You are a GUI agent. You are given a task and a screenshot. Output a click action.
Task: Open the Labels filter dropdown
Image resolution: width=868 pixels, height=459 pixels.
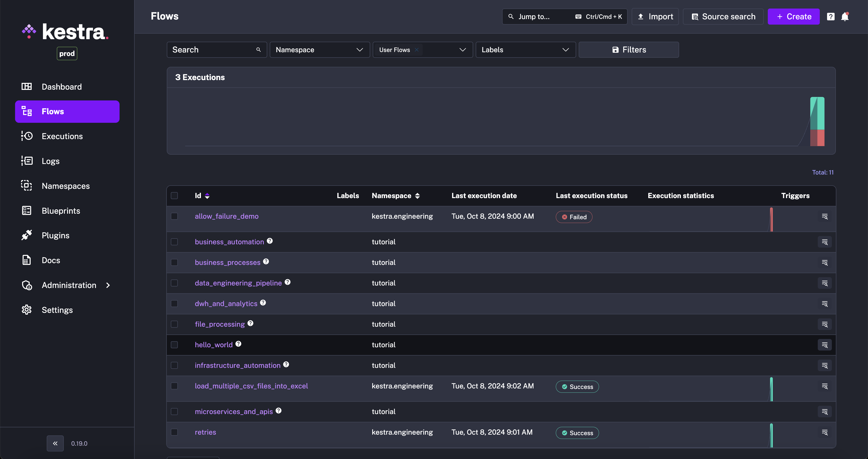click(x=525, y=49)
